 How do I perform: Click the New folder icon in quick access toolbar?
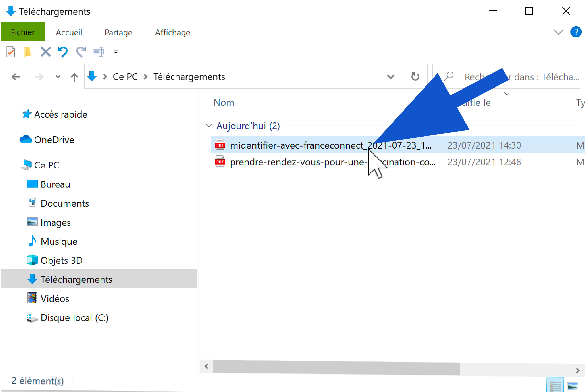27,52
